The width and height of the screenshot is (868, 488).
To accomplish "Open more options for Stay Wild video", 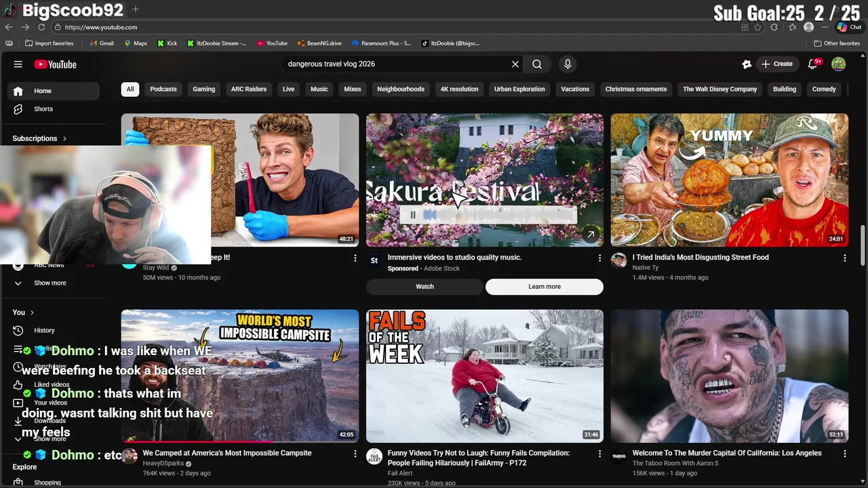I will (355, 258).
